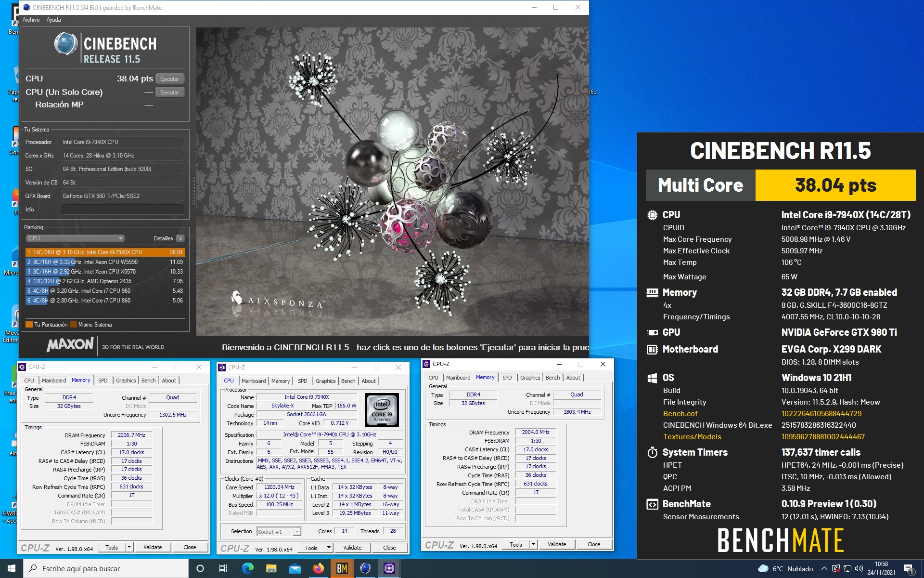Click Validate in middle CPU-Z window
Viewport: 924px width, 578px height.
[352, 548]
